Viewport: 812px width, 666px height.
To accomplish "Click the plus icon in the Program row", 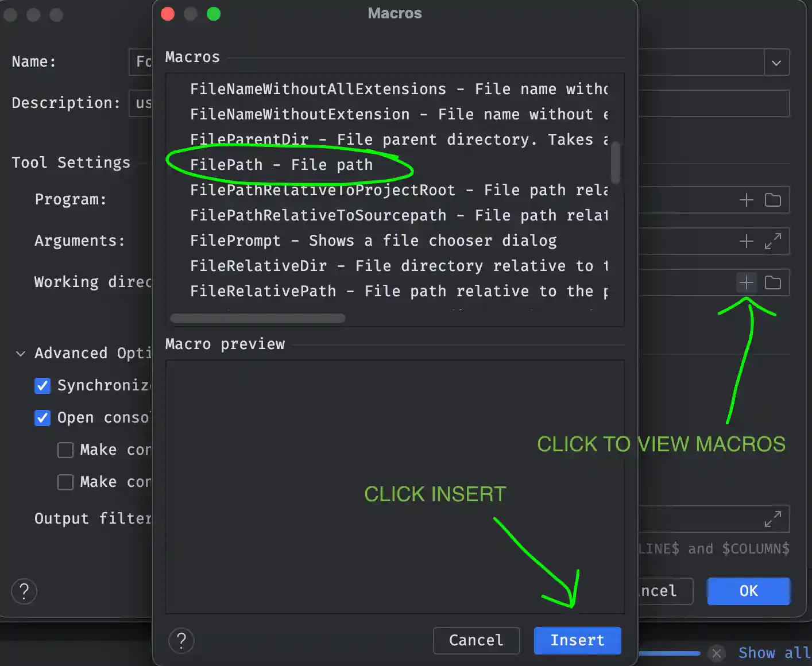I will 746,200.
